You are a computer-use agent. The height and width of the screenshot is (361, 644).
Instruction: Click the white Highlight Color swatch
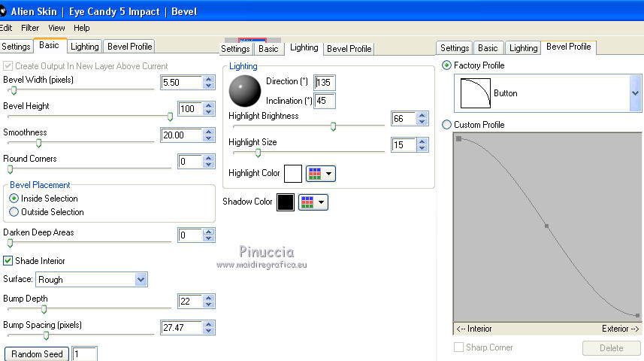coord(293,174)
